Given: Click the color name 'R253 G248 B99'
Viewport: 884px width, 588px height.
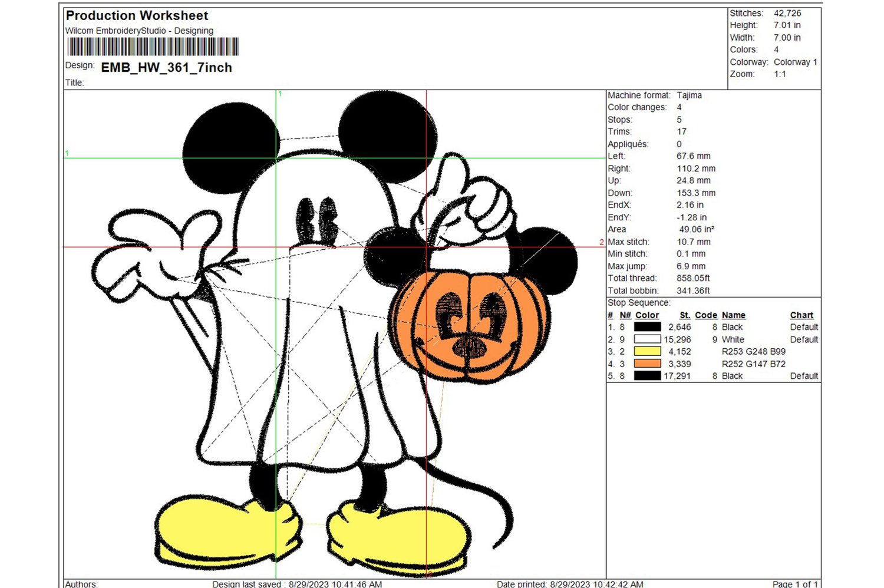Looking at the screenshot, I should pos(754,352).
